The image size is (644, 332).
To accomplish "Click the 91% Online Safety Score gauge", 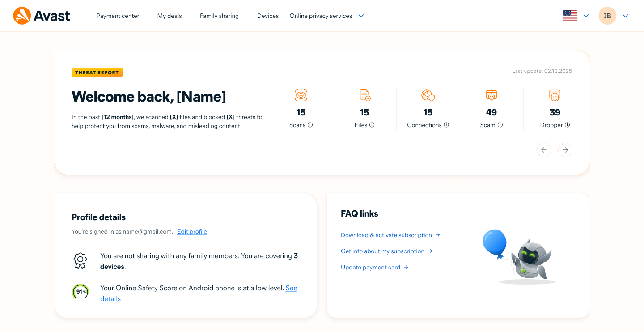I will pos(80,292).
